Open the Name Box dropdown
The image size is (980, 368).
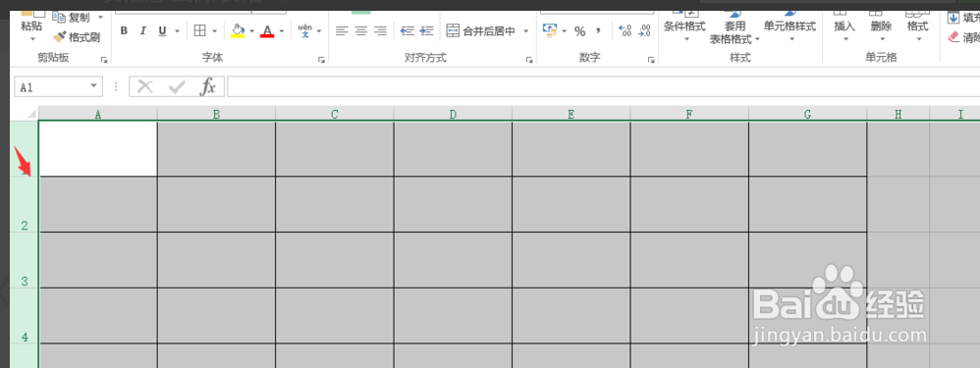coord(93,86)
